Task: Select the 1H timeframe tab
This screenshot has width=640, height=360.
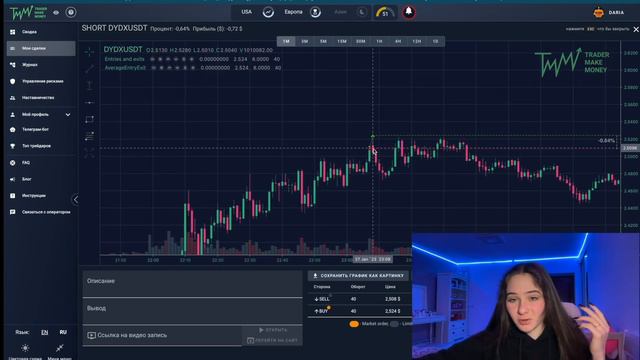Action: coord(379,41)
